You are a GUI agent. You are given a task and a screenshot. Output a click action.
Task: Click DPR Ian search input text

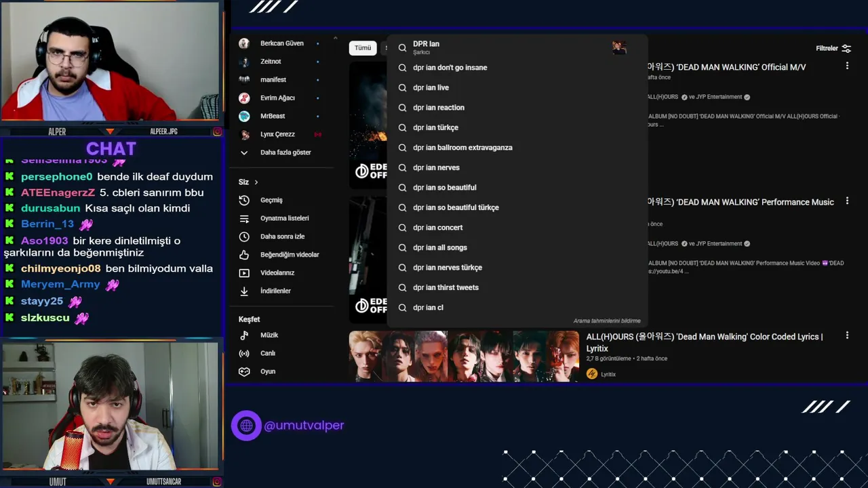pyautogui.click(x=426, y=44)
